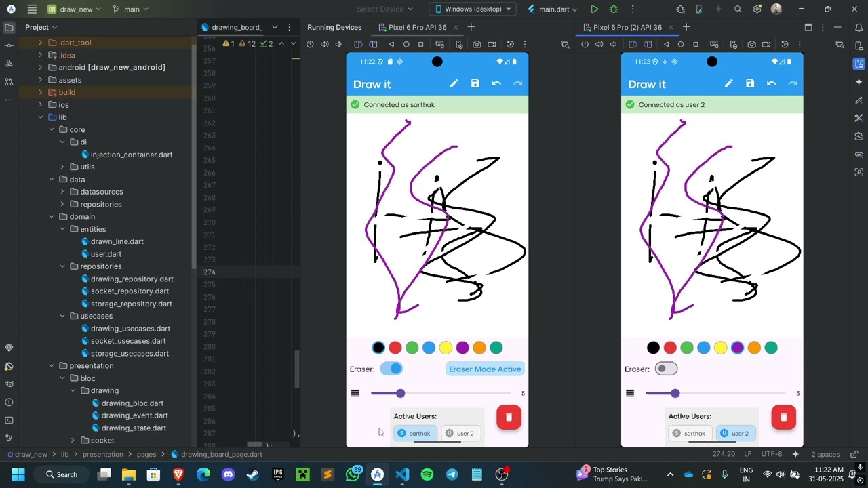
Task: Raise the volume on the first emulator
Action: point(324,45)
